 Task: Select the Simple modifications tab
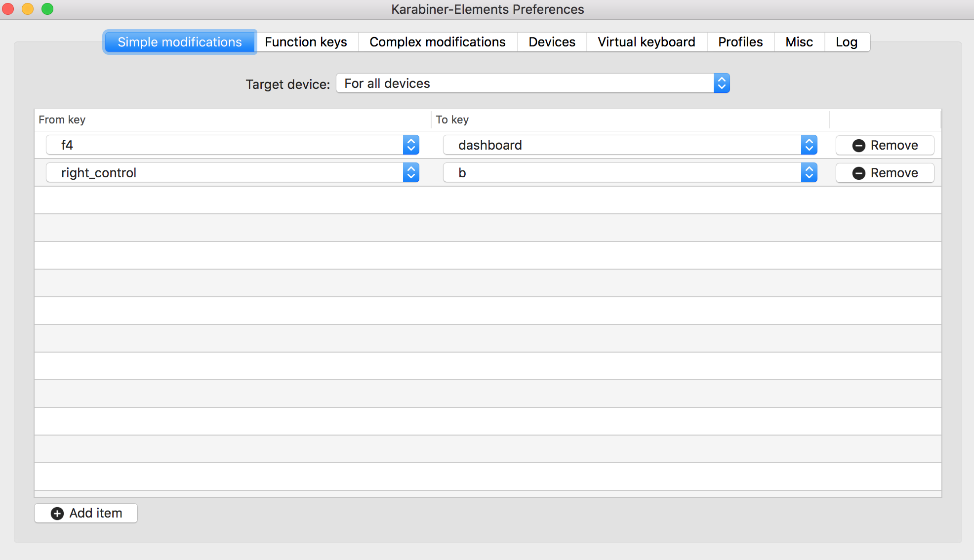[x=180, y=42]
